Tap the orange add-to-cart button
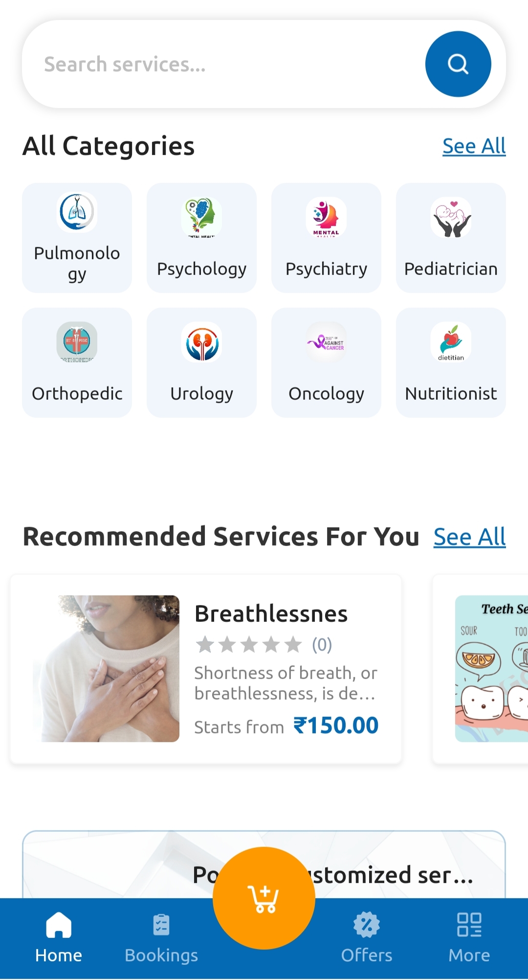The width and height of the screenshot is (528, 980). click(264, 898)
